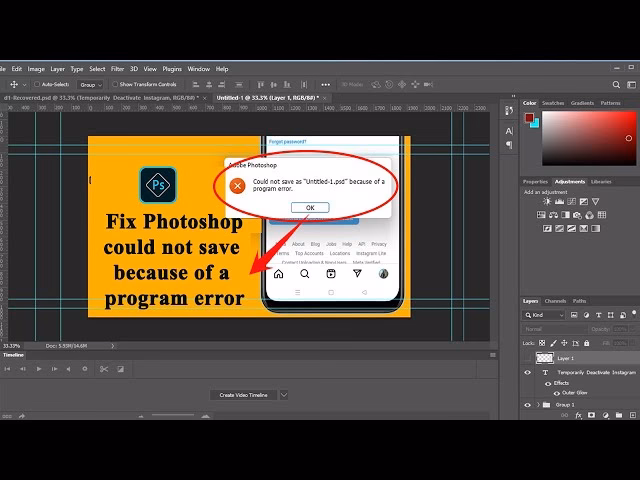Open the Timeline panel menu
This screenshot has width=640, height=480.
(x=493, y=355)
